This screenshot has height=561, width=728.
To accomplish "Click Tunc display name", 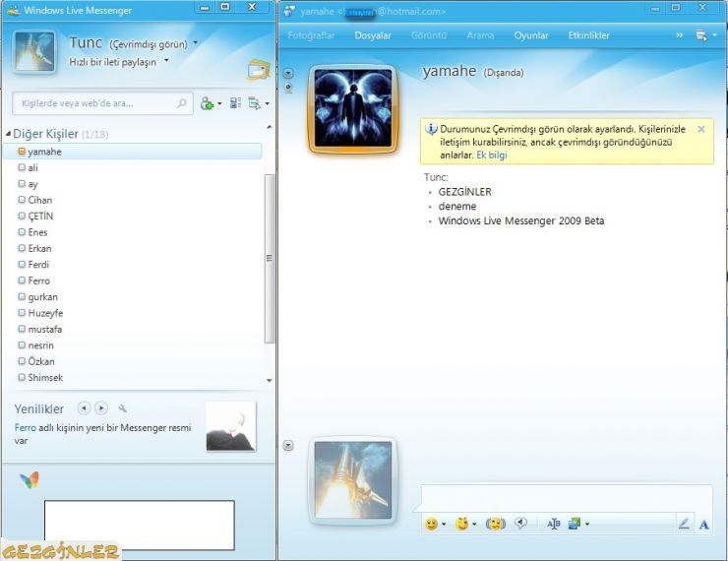I will pyautogui.click(x=86, y=42).
